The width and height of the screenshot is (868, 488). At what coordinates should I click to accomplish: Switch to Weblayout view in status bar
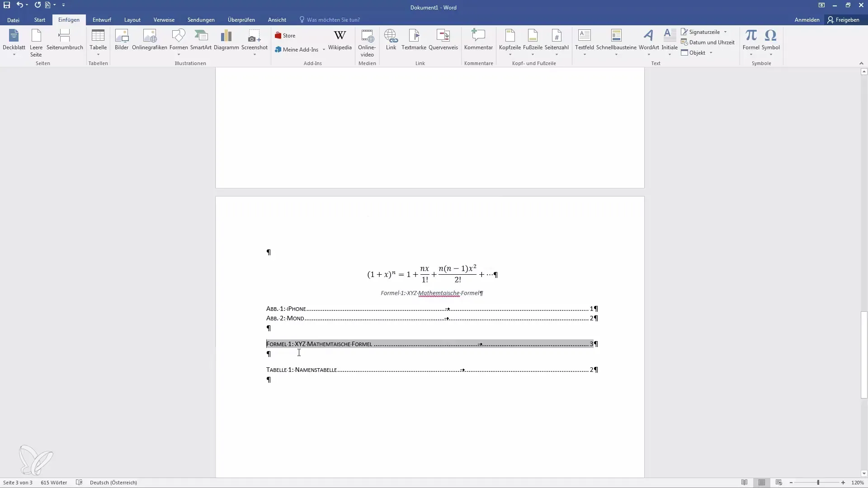pyautogui.click(x=779, y=483)
